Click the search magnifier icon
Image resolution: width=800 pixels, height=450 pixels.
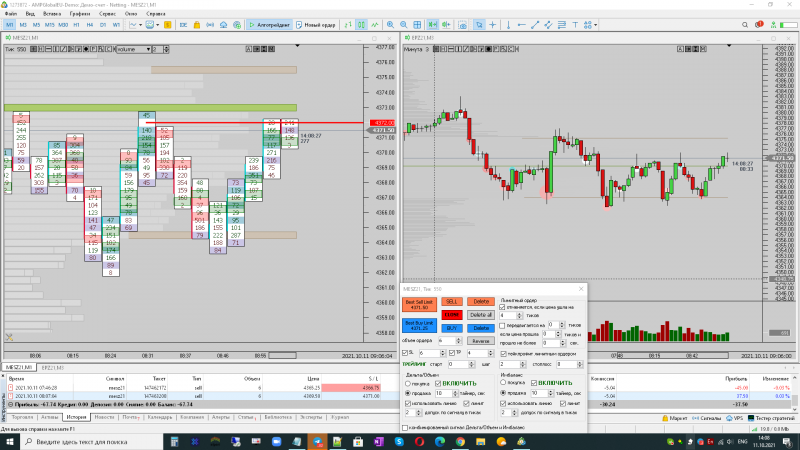[744, 24]
